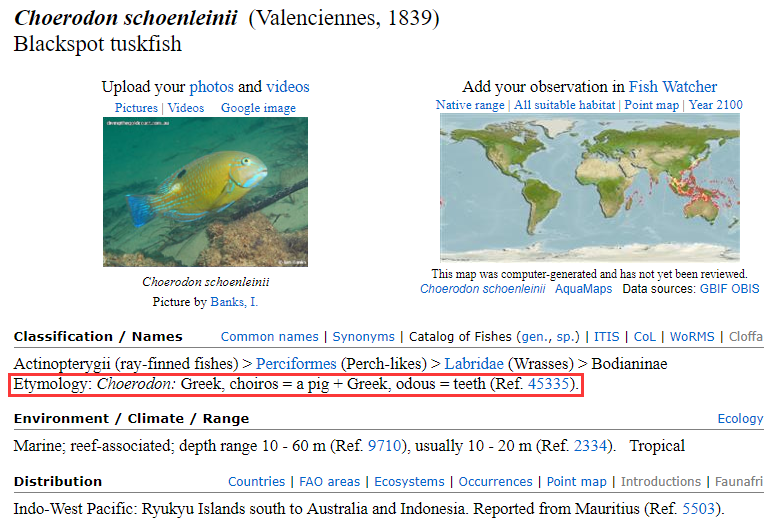Image resolution: width=779 pixels, height=525 pixels.
Task: Open Choerodon schoenleinii link under the map
Action: (x=482, y=289)
